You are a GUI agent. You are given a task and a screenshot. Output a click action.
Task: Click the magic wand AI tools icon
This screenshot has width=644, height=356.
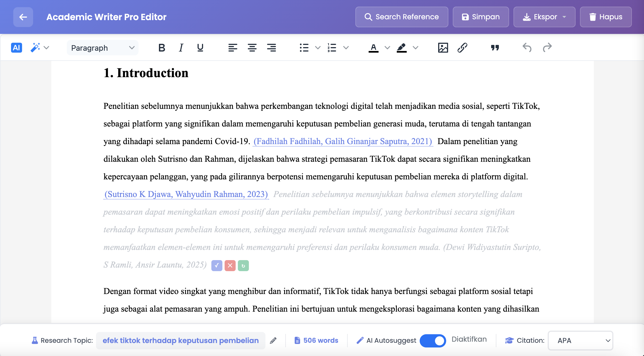35,48
